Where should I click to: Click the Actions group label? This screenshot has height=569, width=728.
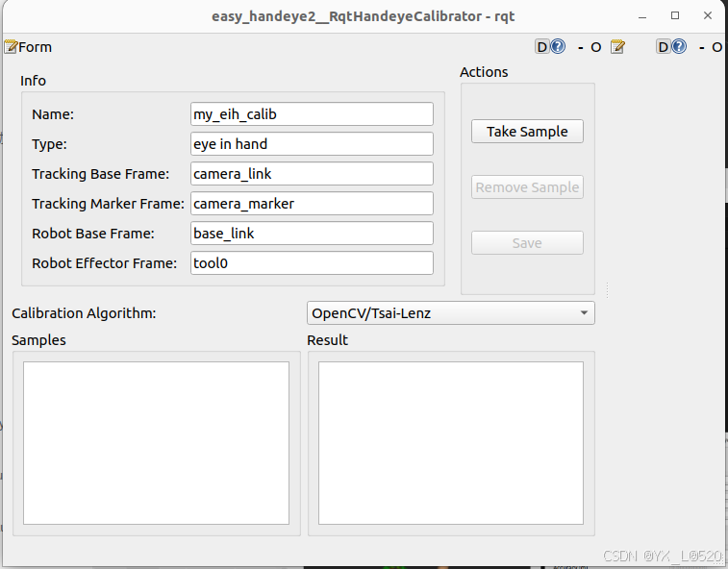[x=484, y=72]
